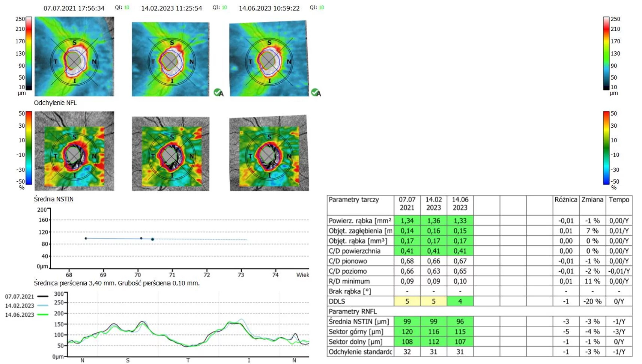The image size is (642, 364).
Task: Select the 07.07.2021 NFL deviation map
Action: point(74,151)
